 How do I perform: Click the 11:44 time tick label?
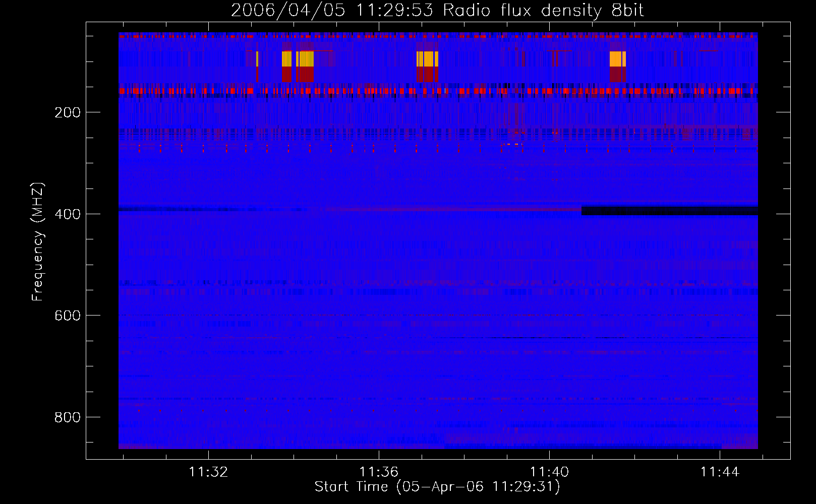pos(720,472)
